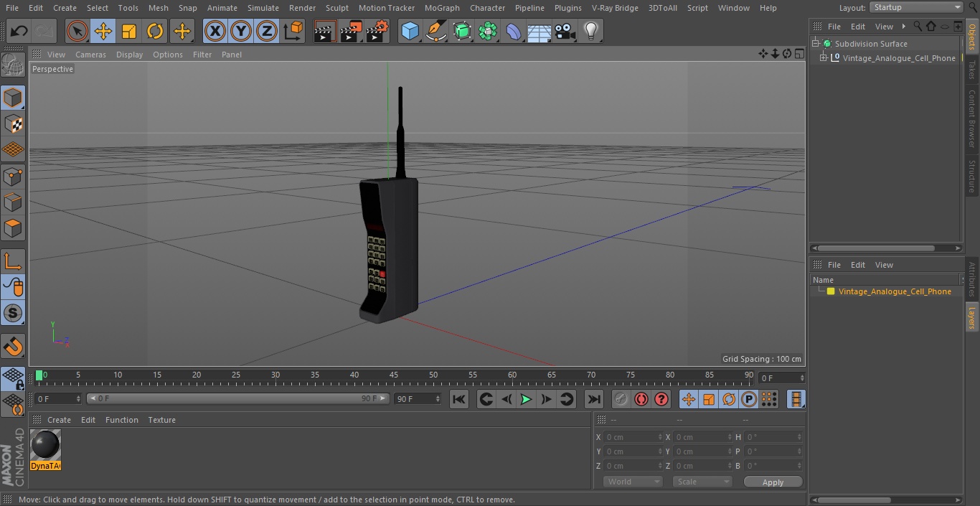Add a Light object
The width and height of the screenshot is (980, 506).
(x=591, y=31)
